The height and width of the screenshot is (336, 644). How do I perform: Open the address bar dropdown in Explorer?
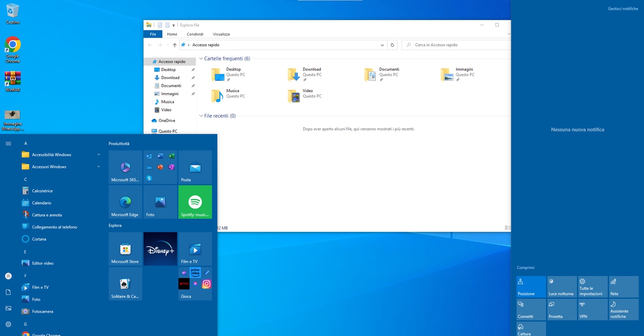(382, 45)
